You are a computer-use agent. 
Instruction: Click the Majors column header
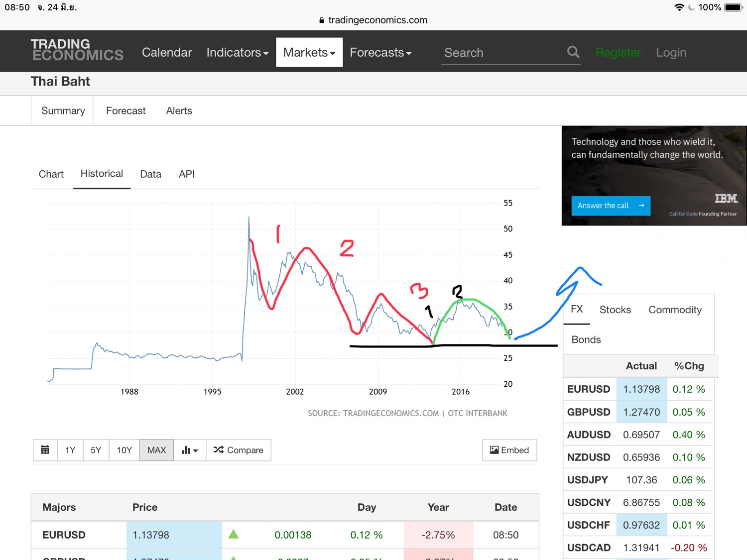coord(59,507)
